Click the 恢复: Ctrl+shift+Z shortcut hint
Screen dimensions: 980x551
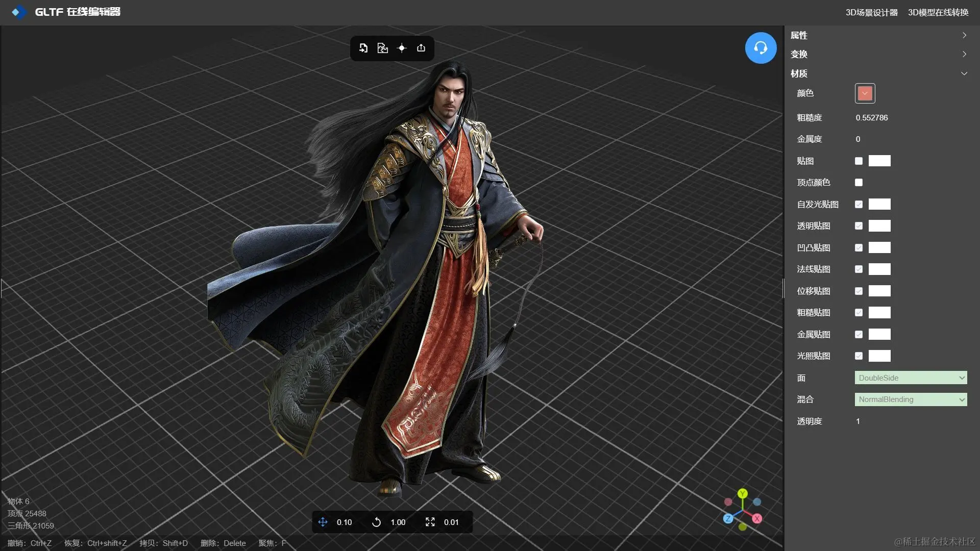(x=95, y=543)
